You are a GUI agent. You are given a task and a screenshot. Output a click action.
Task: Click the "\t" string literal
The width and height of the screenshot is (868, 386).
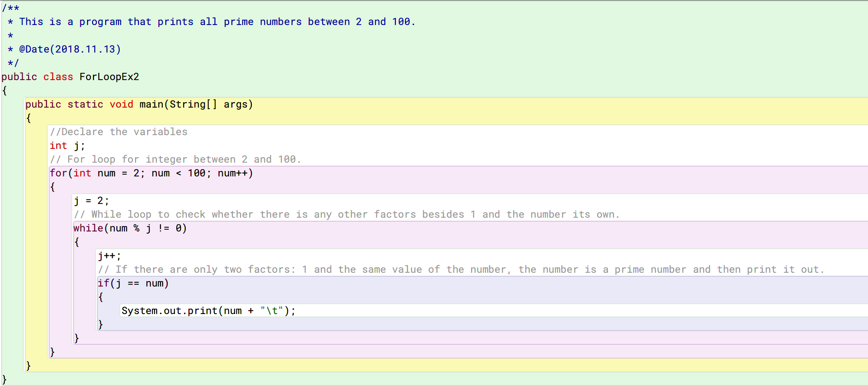point(271,311)
